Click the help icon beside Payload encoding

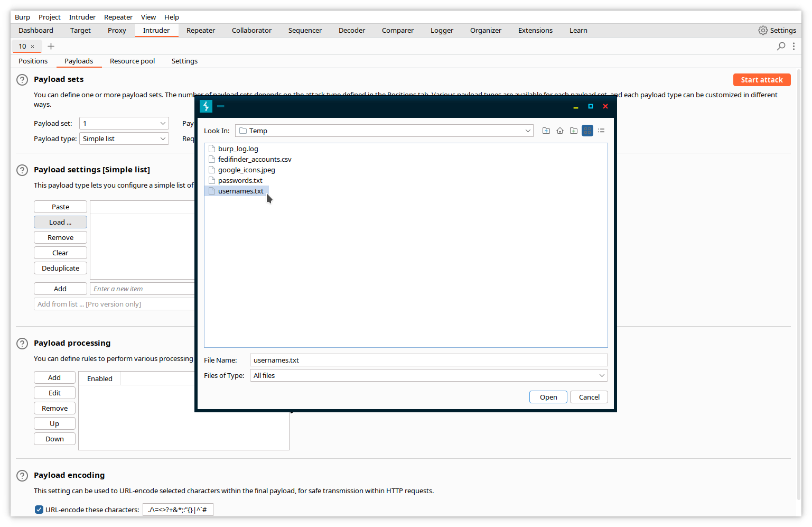tap(22, 475)
